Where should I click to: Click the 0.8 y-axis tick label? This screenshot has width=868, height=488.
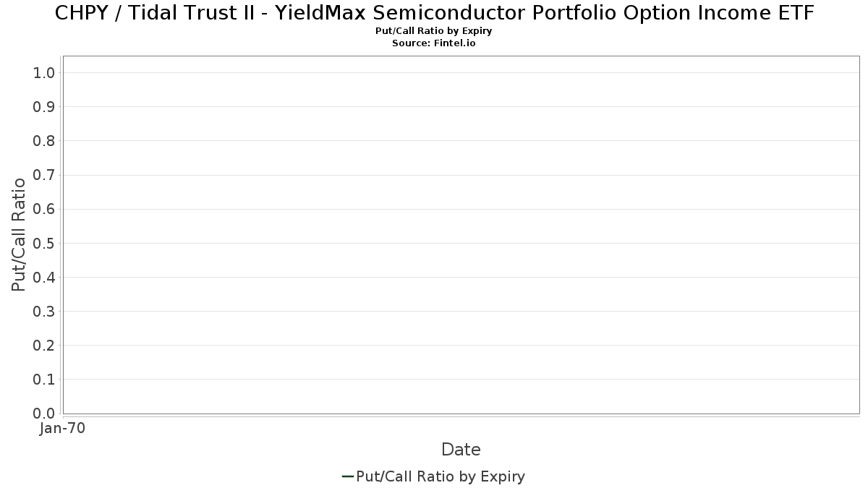[44, 140]
